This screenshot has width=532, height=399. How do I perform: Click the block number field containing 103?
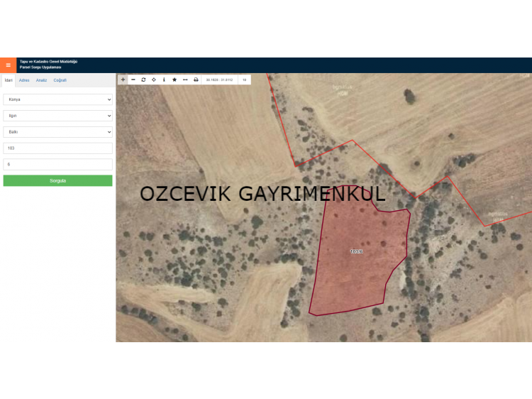tap(57, 148)
